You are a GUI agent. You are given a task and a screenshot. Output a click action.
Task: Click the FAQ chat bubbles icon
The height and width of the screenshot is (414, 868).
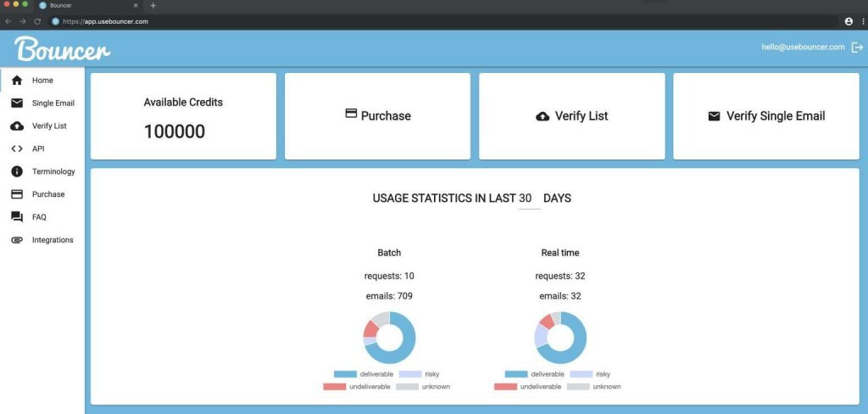coord(17,217)
